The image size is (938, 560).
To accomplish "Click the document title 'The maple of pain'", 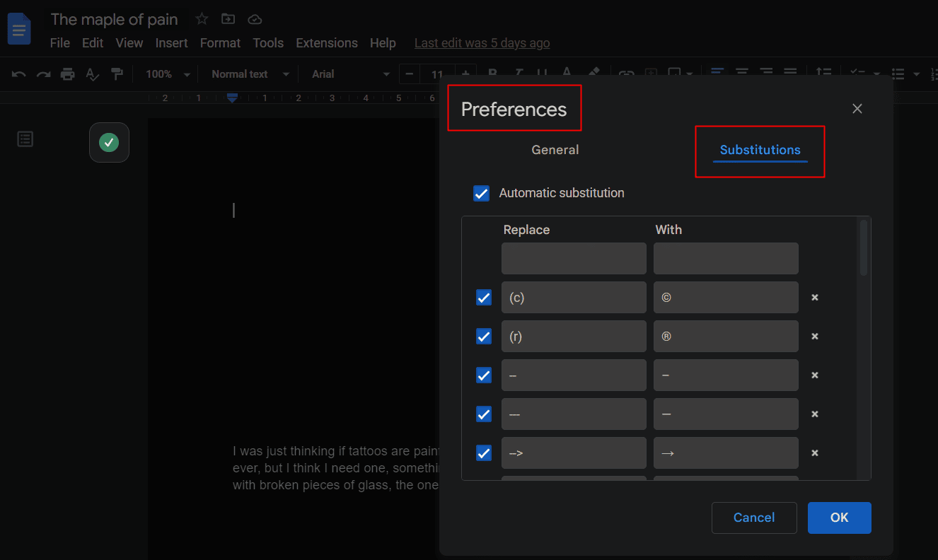I will [x=115, y=19].
